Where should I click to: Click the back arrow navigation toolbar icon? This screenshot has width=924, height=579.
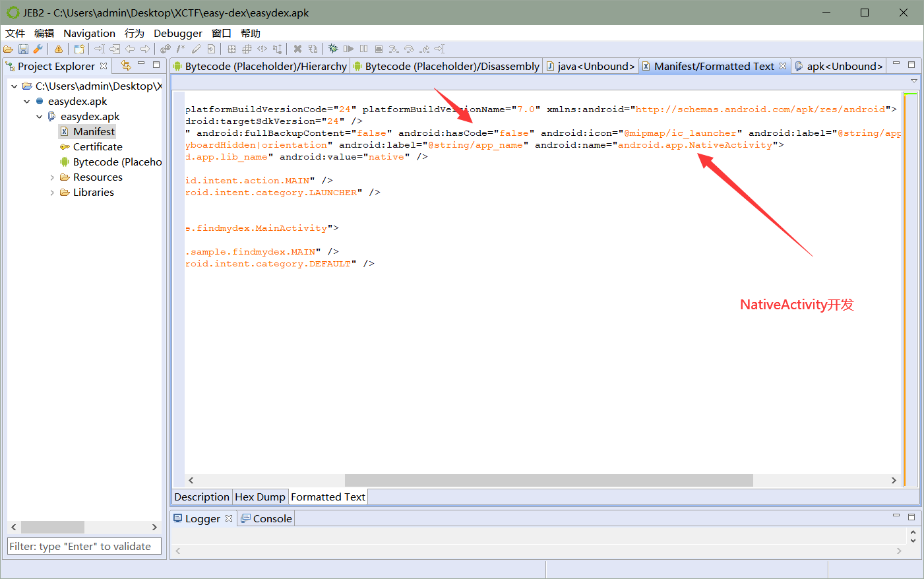130,49
